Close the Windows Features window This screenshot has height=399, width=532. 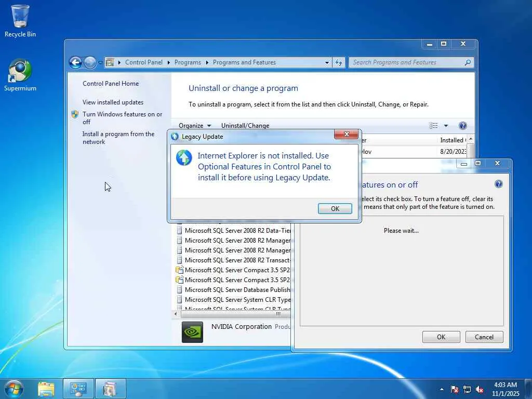tap(497, 164)
